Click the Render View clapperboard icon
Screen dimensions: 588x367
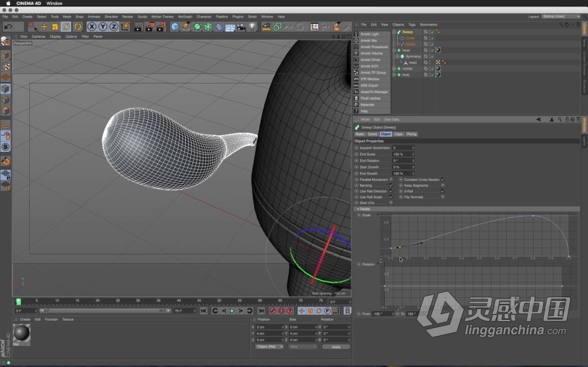click(x=139, y=27)
